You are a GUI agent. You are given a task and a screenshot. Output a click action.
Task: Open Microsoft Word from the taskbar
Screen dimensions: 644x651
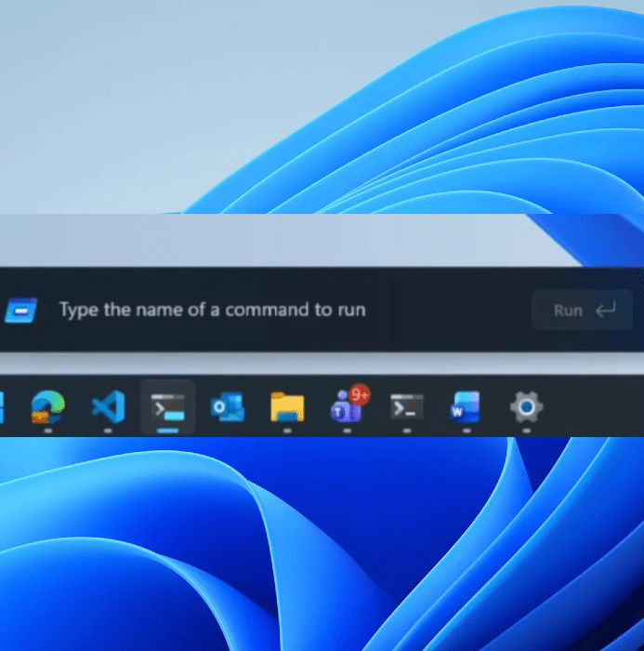pos(466,407)
